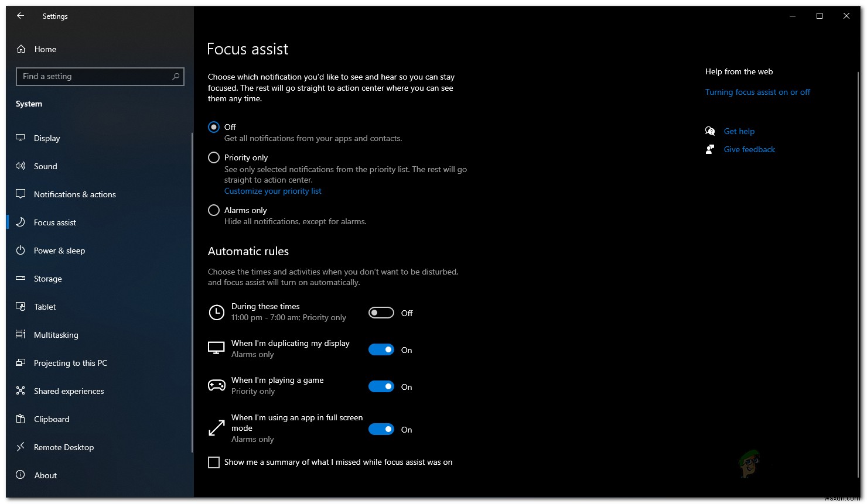Click Give feedback
This screenshot has height=504, width=867.
(x=749, y=149)
